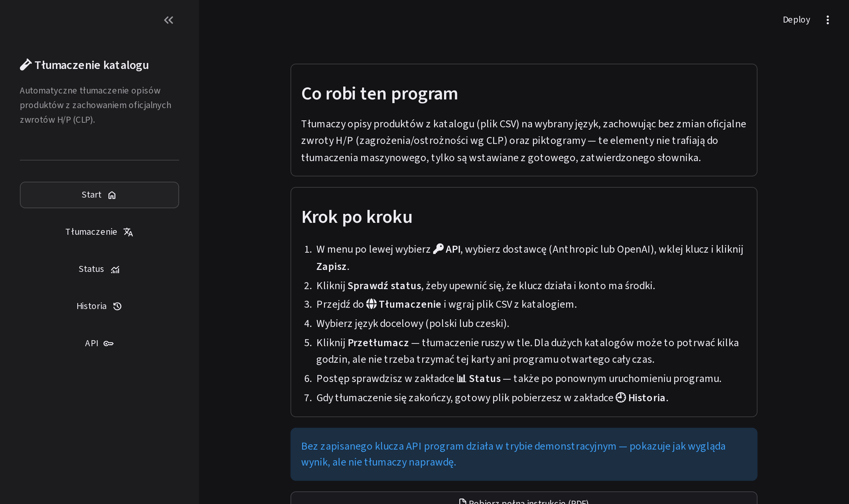Screen dimensions: 849x504
Task: Click the pencil icon beside Tłumaczenie katalogu
Action: 26,65
